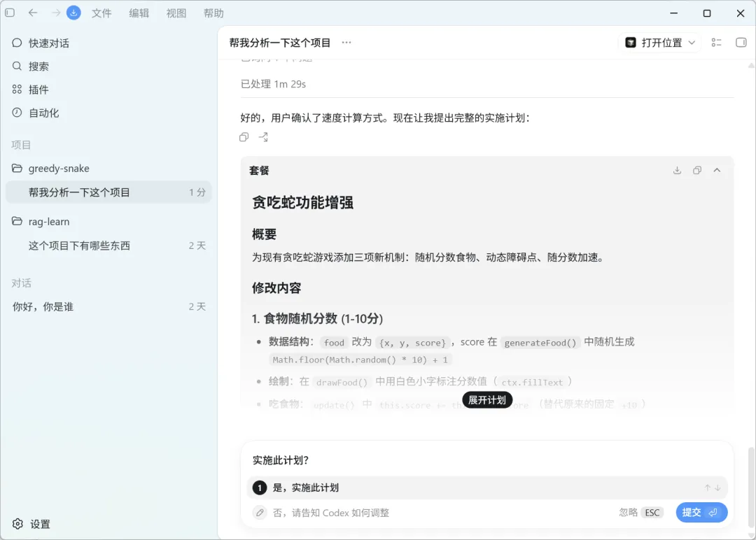Image resolution: width=756 pixels, height=540 pixels.
Task: Open conversation 帮我分析一下这个项目 in sidebar
Action: click(x=108, y=192)
